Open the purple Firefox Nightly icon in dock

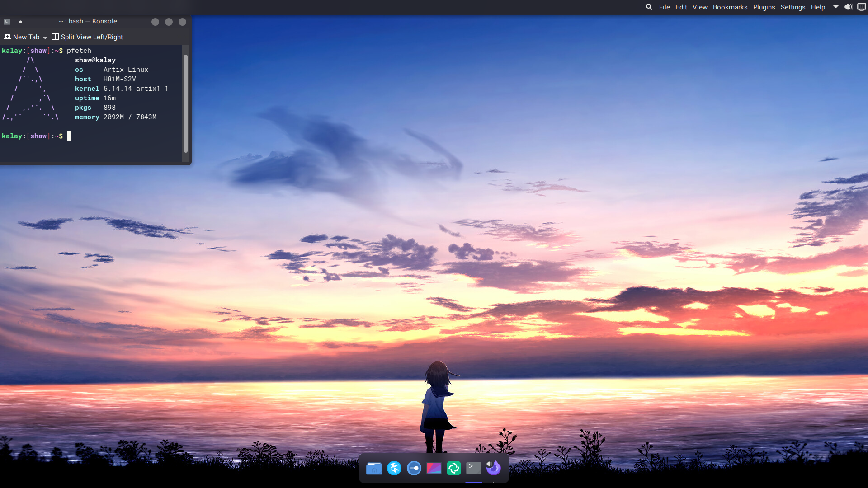(x=494, y=468)
